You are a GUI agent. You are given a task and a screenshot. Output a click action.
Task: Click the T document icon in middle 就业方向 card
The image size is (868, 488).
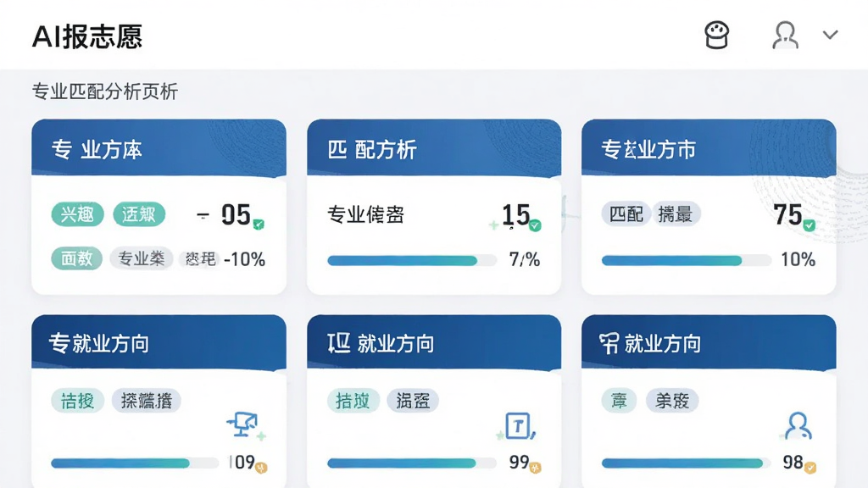[518, 425]
